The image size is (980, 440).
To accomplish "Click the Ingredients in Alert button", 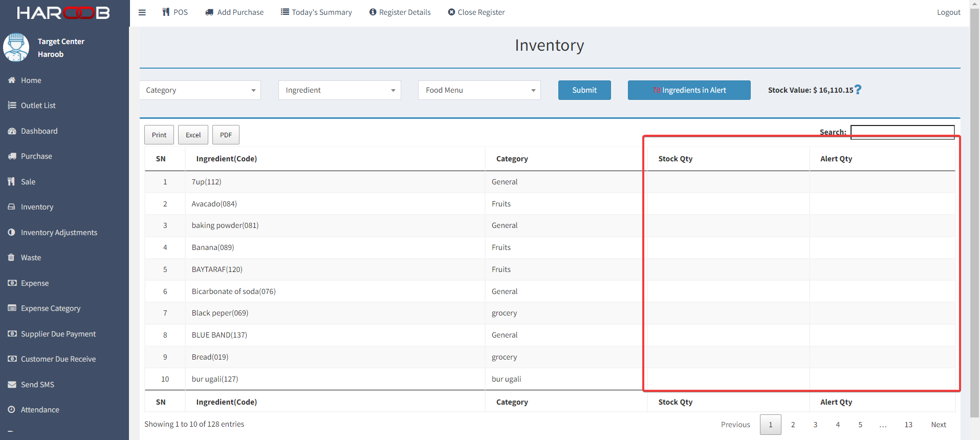I will pyautogui.click(x=689, y=90).
